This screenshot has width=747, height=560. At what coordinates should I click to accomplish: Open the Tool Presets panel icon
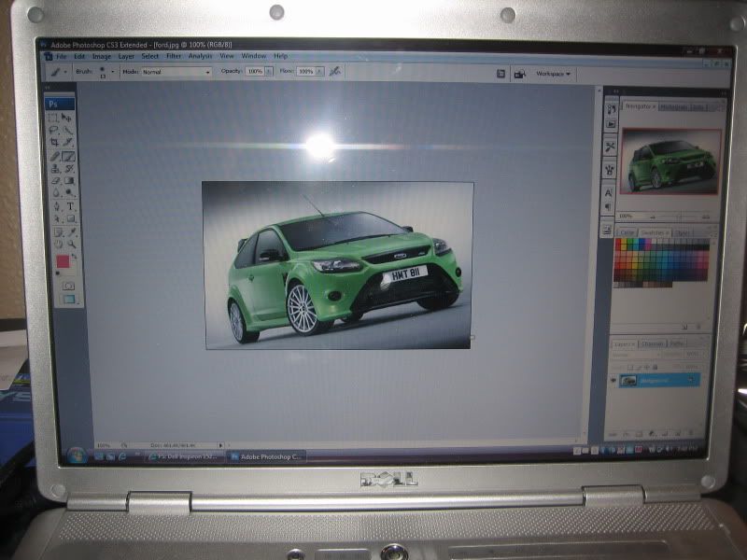611,147
